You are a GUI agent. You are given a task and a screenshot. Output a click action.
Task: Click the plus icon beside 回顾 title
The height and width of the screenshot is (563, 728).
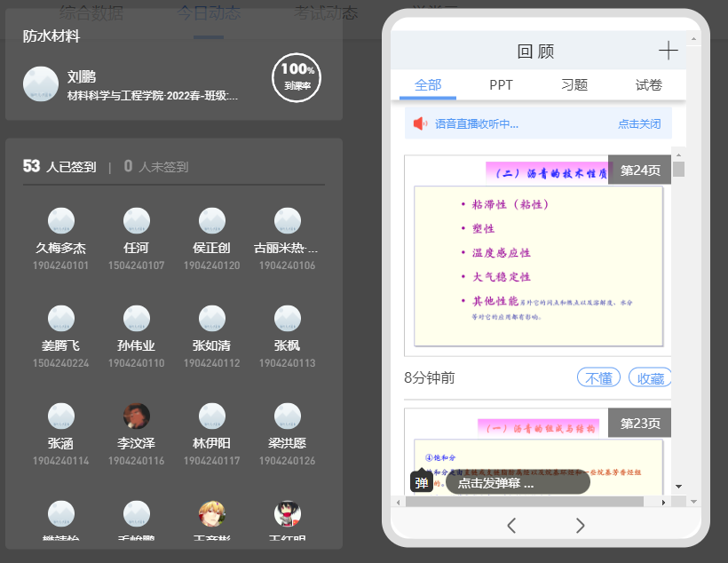pyautogui.click(x=668, y=51)
